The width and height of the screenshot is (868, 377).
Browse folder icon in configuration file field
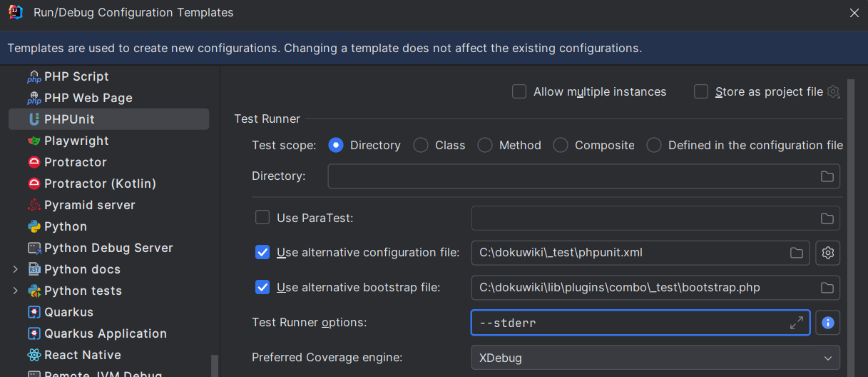point(796,253)
